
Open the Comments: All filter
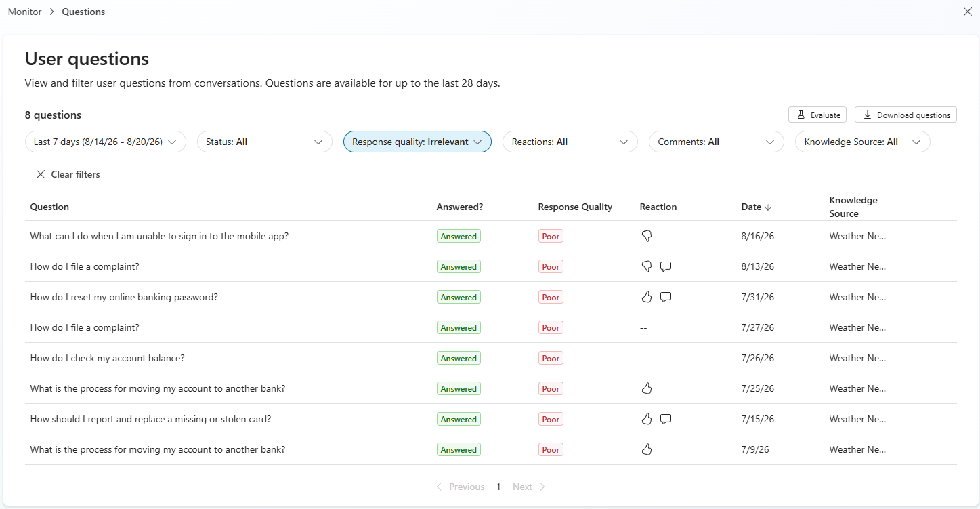coord(717,142)
